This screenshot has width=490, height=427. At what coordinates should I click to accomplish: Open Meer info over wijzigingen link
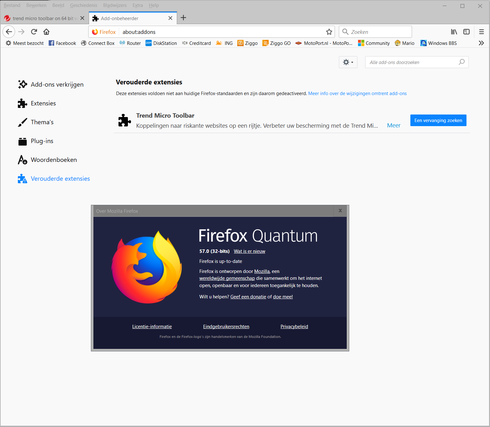[357, 94]
